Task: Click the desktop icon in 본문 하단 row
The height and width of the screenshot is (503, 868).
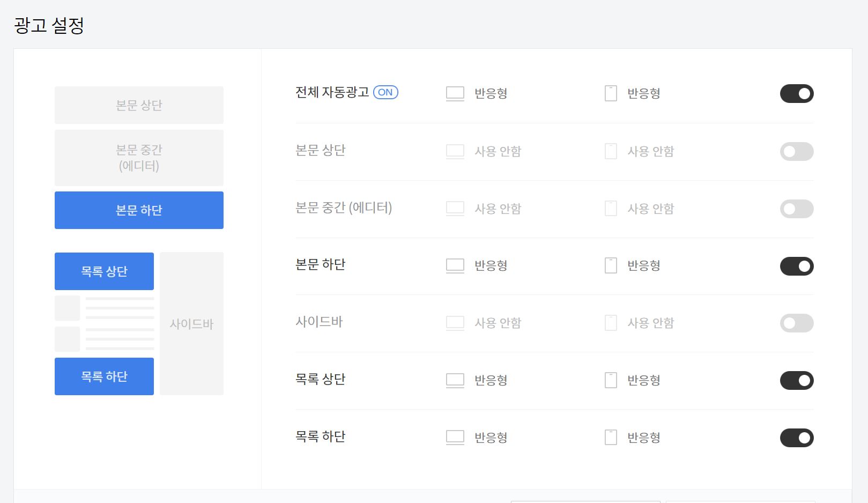Action: 455,265
